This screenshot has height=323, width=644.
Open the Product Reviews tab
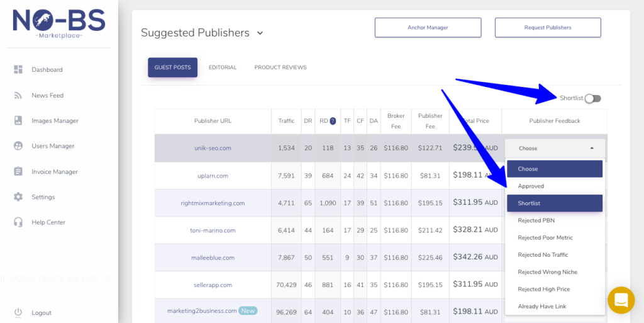pos(280,67)
